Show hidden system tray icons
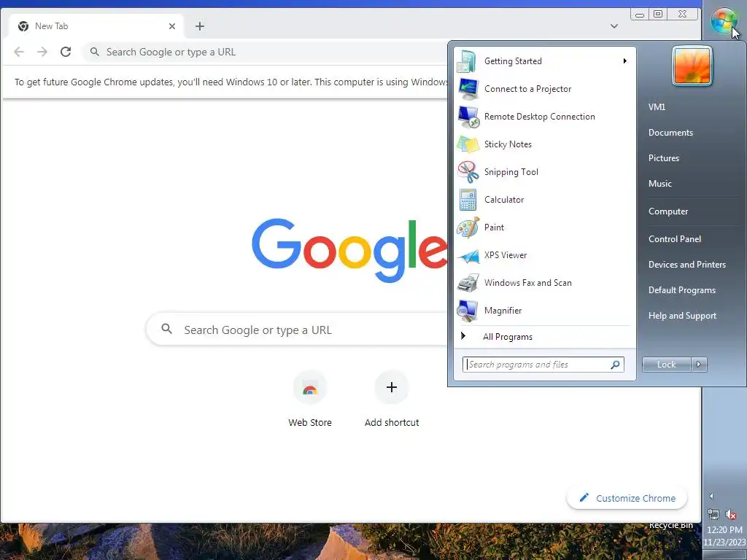Image resolution: width=747 pixels, height=560 pixels. pos(711,496)
